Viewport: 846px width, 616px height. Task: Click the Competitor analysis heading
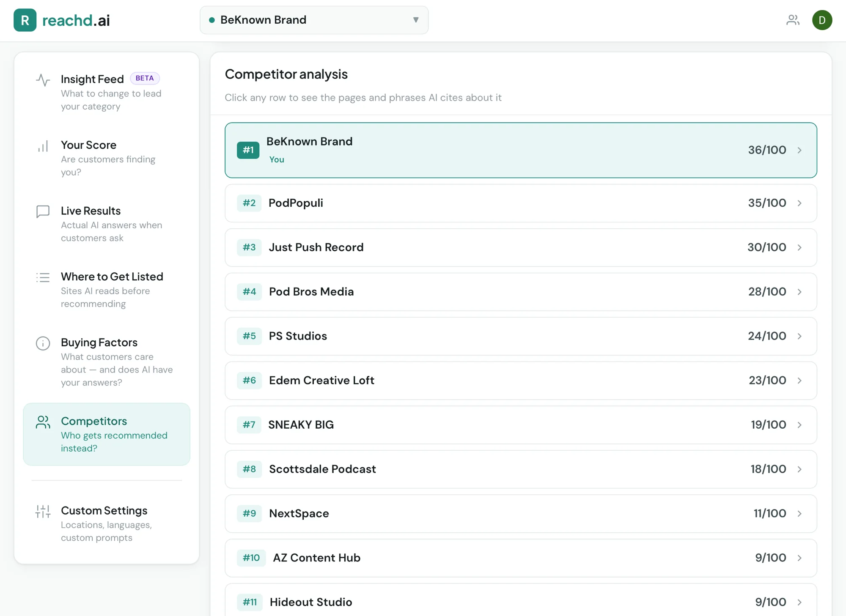coord(286,74)
